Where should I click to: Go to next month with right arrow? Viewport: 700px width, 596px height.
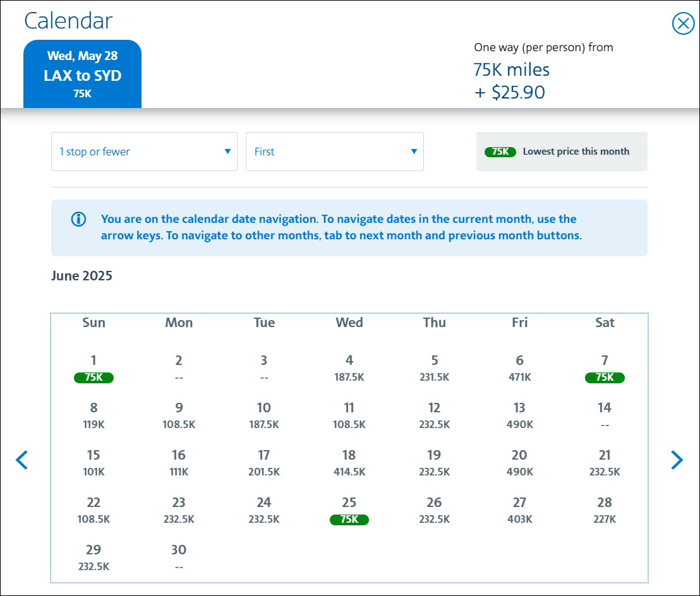click(677, 460)
